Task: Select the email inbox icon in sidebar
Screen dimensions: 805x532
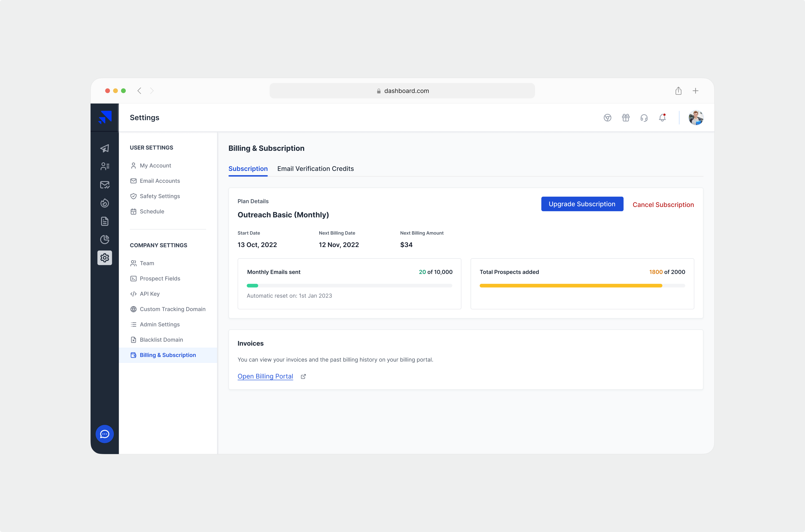Action: (105, 185)
